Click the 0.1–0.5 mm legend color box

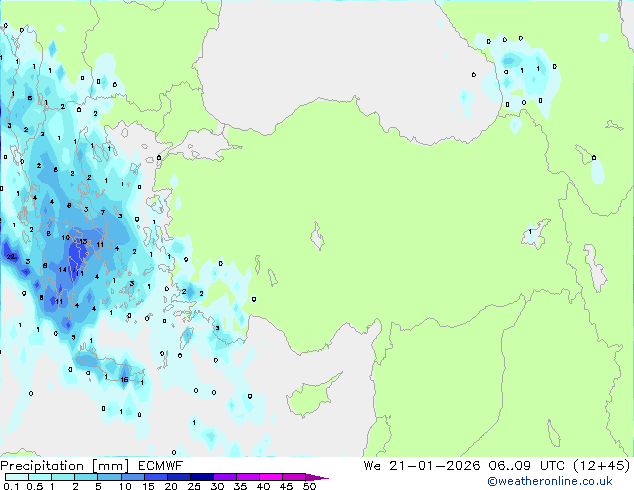click(x=17, y=477)
